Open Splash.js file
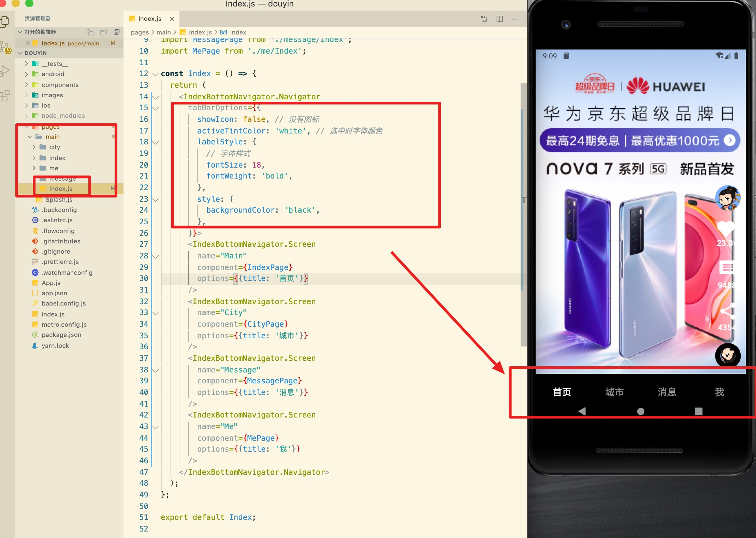Image resolution: width=756 pixels, height=538 pixels. tap(59, 200)
